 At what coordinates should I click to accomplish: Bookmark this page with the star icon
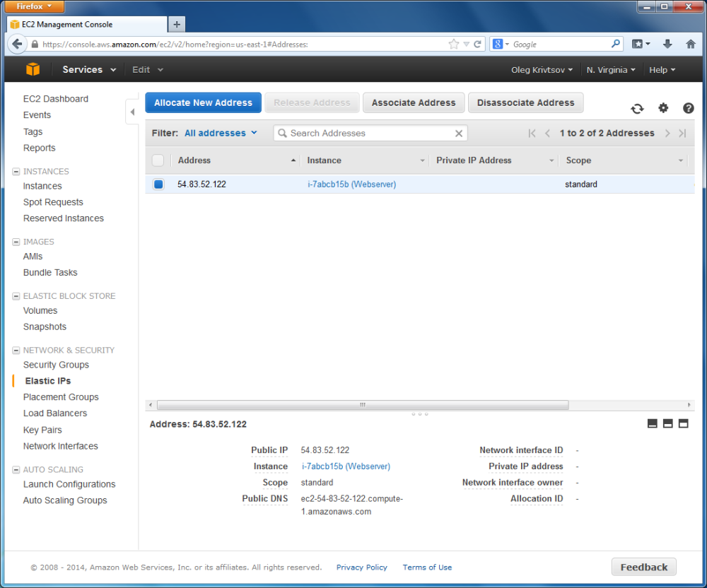pos(454,44)
